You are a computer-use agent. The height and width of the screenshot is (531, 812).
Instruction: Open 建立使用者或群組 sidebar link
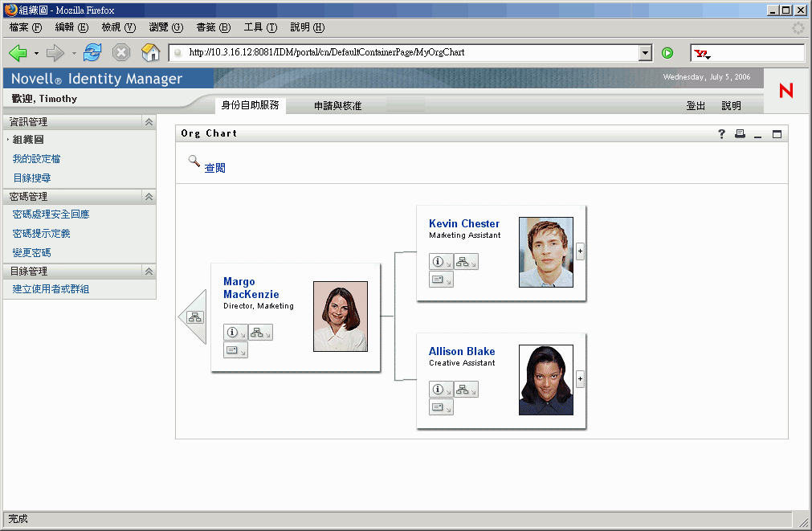[x=51, y=289]
